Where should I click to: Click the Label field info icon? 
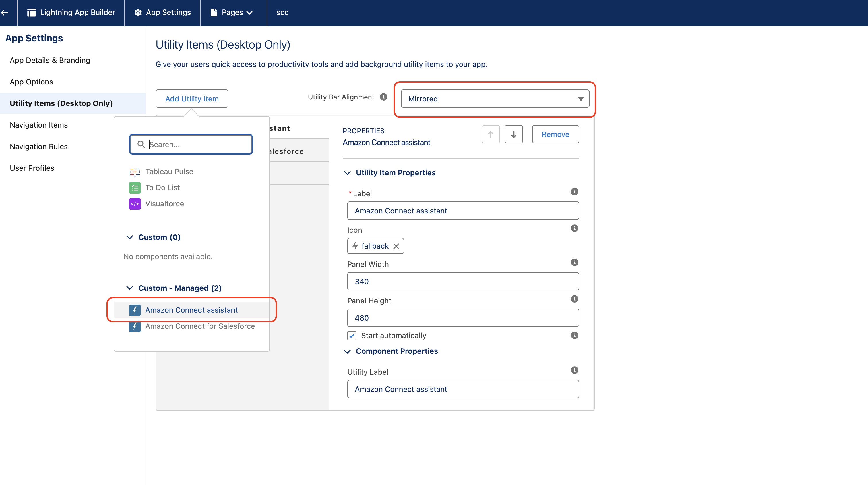pos(574,192)
